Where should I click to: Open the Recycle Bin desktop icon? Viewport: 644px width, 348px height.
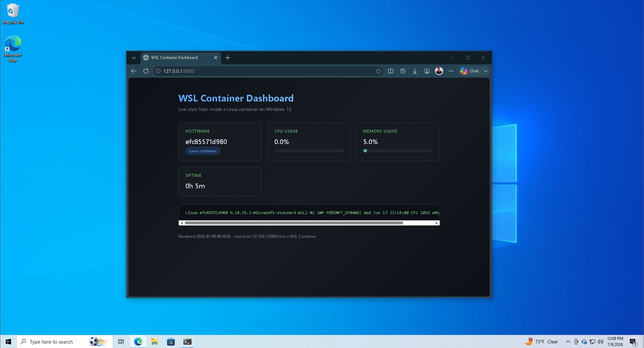[x=13, y=14]
